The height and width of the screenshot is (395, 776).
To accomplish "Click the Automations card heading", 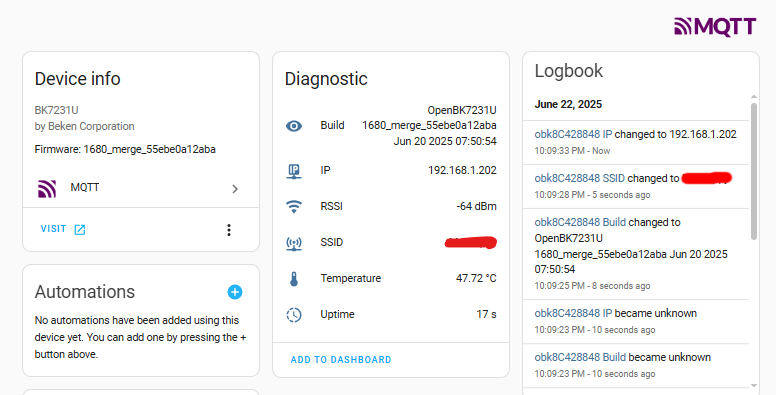I will 85,292.
